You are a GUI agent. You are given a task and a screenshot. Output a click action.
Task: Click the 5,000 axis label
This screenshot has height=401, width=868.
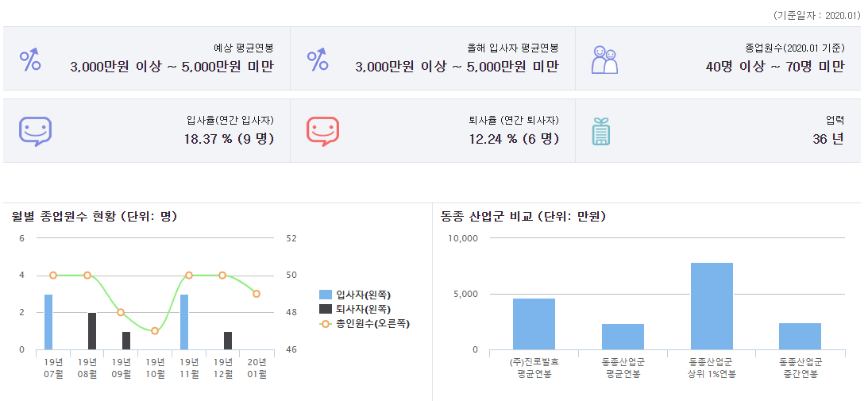[465, 294]
